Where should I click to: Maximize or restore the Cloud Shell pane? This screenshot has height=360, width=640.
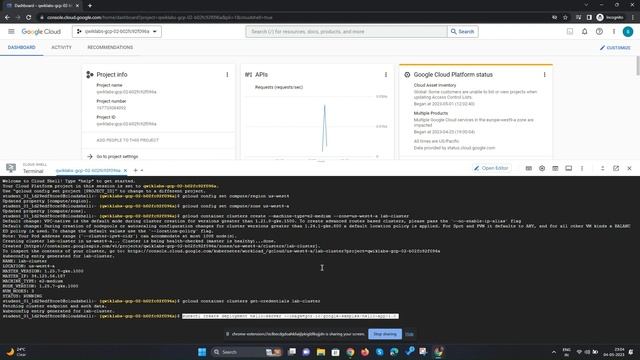(x=602, y=168)
